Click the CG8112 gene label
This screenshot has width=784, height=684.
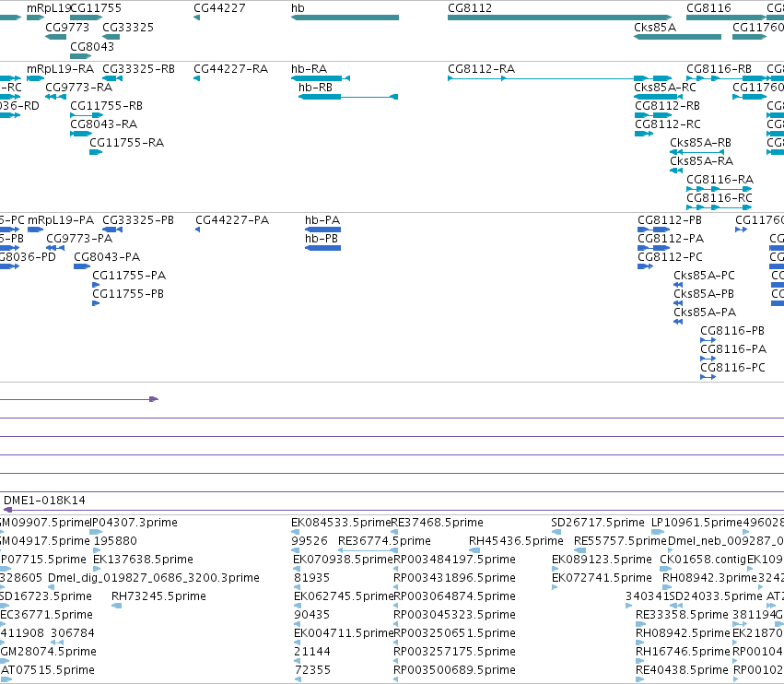point(470,8)
